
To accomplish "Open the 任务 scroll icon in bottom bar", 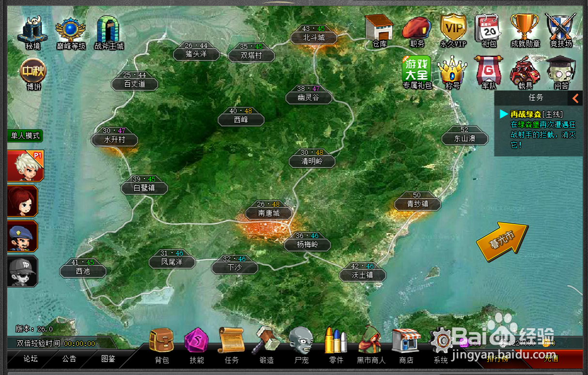I will tap(232, 346).
